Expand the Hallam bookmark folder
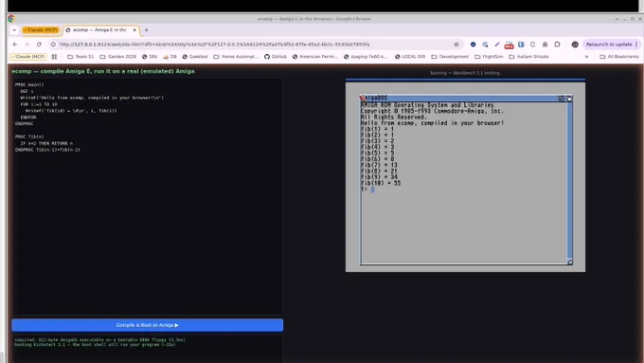 (528, 57)
